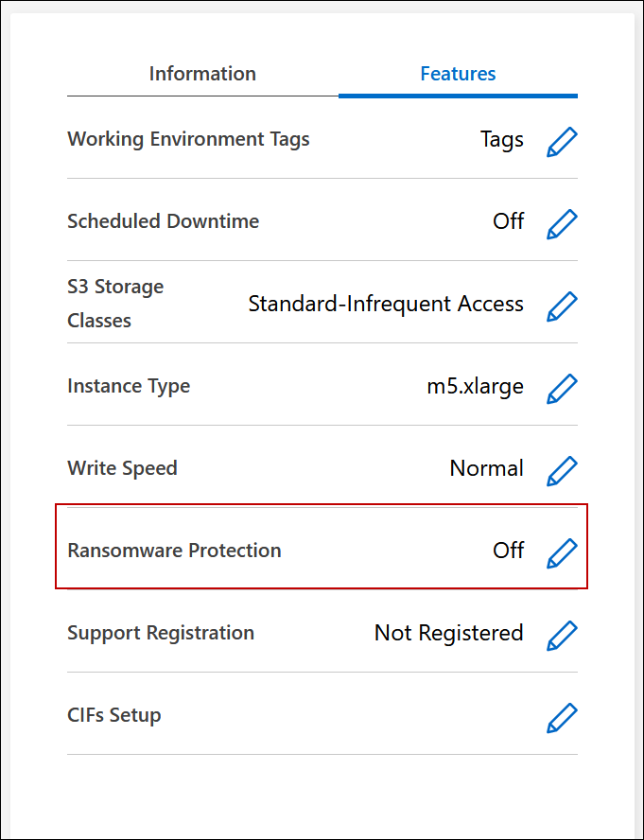
Task: Click Off value for Scheduled Downtime
Action: [x=508, y=221]
